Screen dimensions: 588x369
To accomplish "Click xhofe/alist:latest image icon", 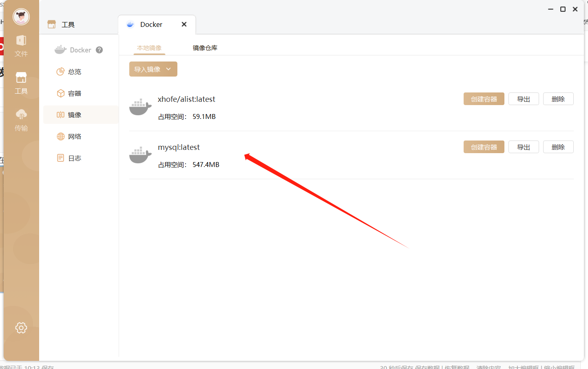I will (140, 107).
